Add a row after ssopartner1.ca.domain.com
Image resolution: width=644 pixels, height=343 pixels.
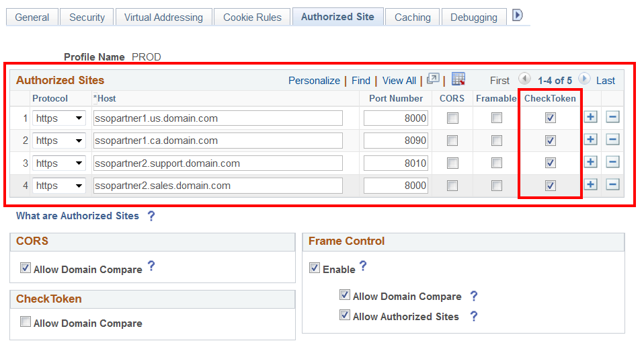[591, 140]
